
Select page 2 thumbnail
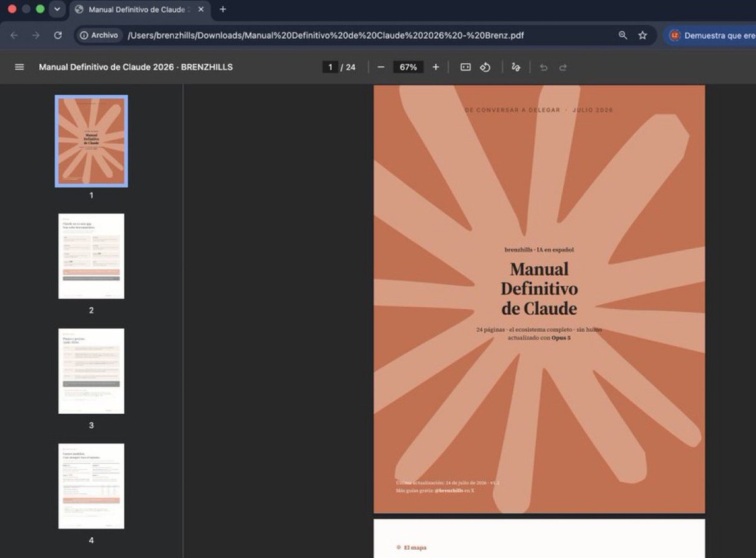91,256
